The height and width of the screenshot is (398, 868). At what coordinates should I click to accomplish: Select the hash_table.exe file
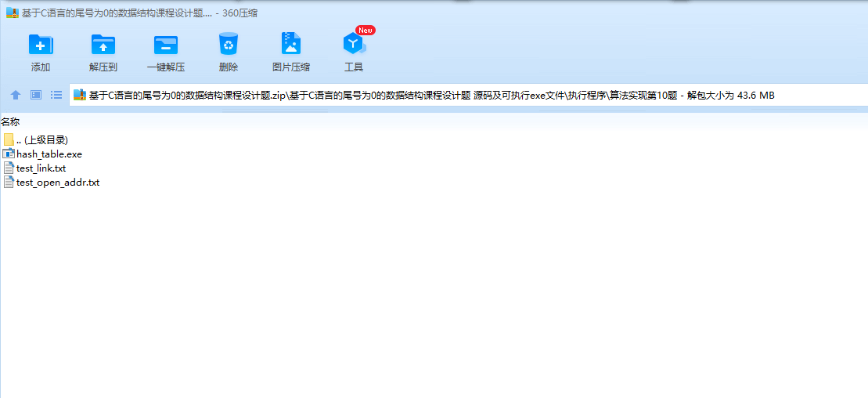pyautogui.click(x=42, y=154)
